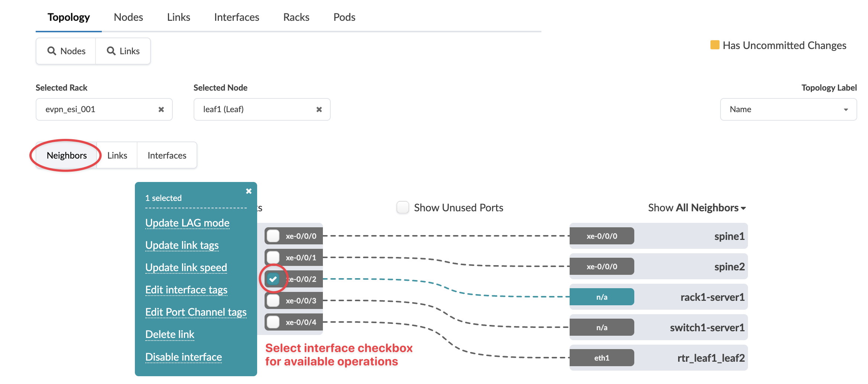Click spine1 xe-0/0/0 port badge
This screenshot has height=384, width=868.
602,236
